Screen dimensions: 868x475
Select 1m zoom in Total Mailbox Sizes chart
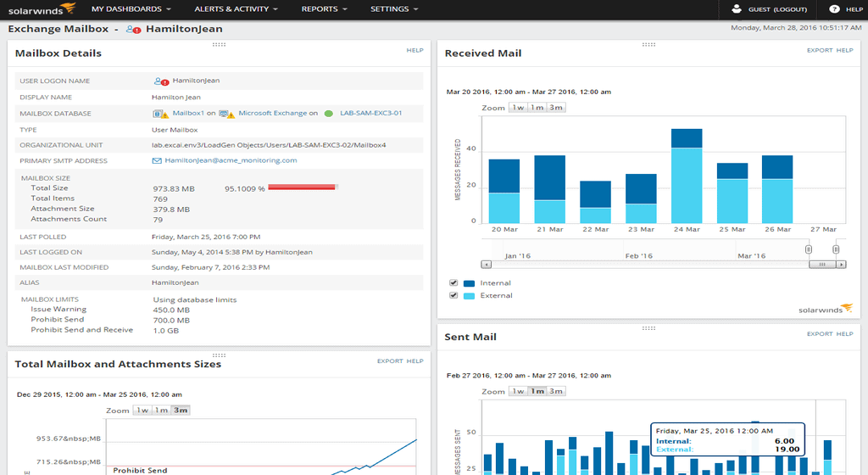tap(162, 411)
